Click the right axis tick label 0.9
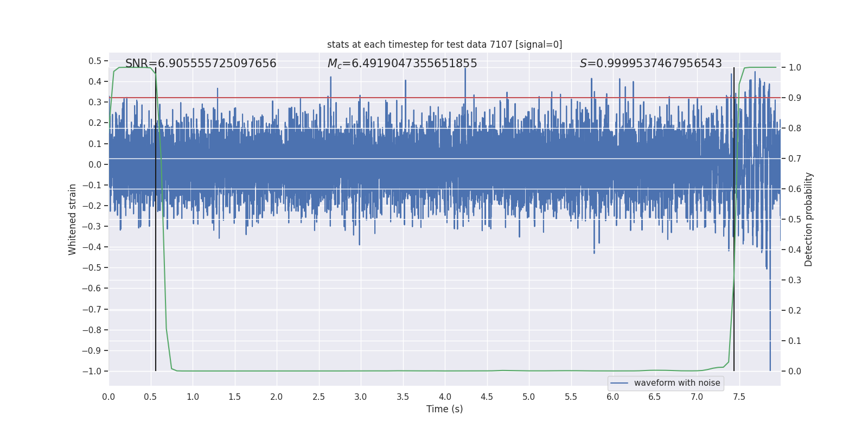Viewport: 868px width, 434px height. point(795,98)
